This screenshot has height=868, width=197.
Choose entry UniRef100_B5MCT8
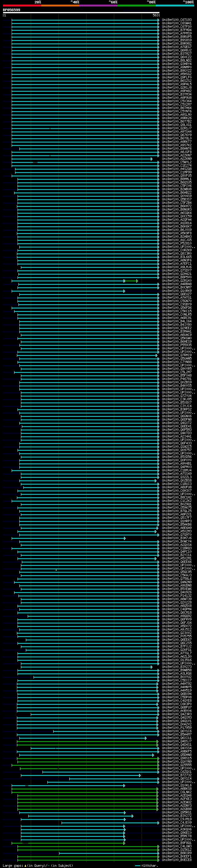point(176,836)
